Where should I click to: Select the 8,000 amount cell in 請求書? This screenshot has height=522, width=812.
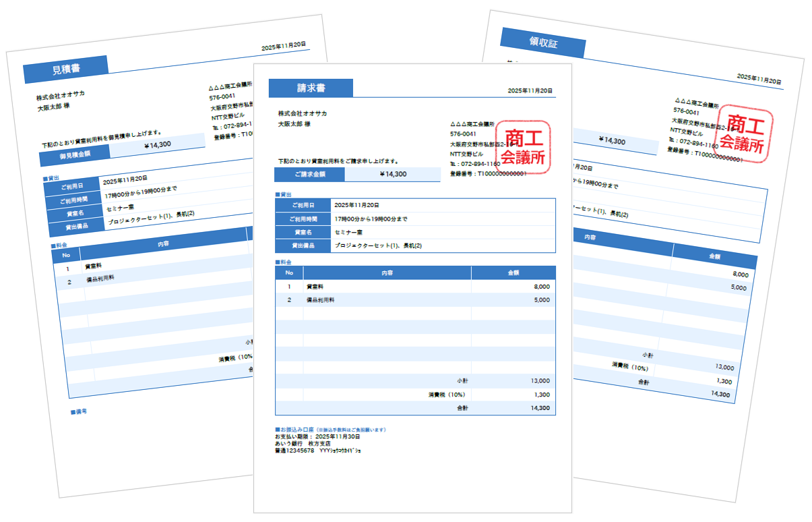point(541,287)
